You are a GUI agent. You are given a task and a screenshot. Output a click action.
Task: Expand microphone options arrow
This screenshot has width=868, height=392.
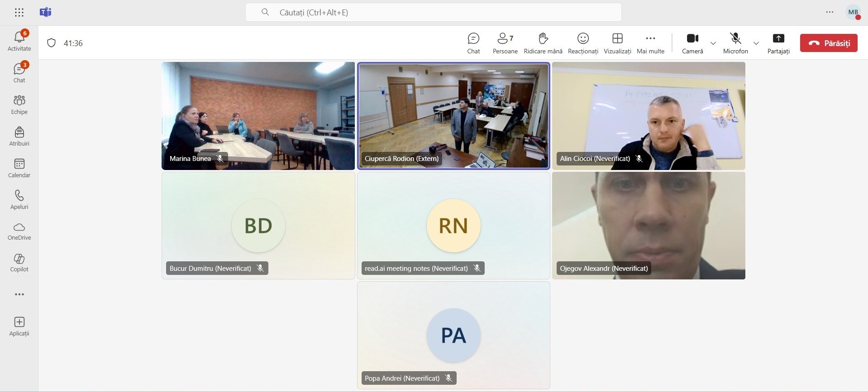tap(756, 43)
